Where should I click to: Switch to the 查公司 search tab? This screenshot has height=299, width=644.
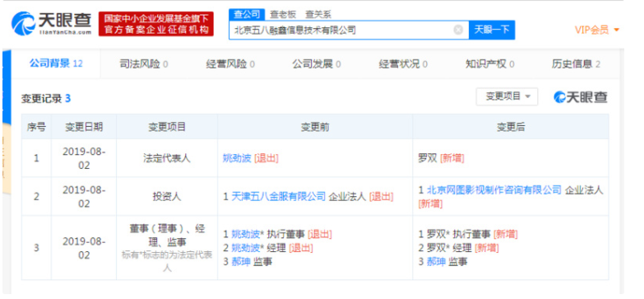[247, 14]
